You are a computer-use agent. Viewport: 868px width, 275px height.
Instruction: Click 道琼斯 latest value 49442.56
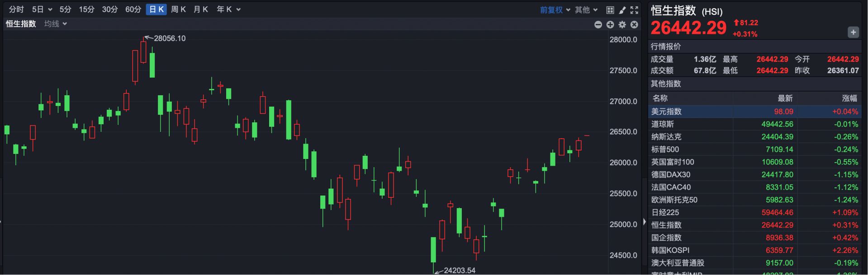pos(777,124)
